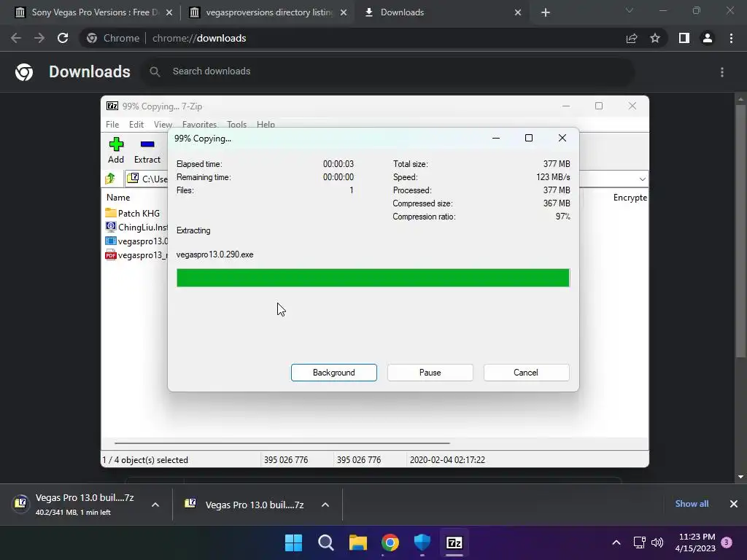
Task: Reload the Downloads page
Action: click(63, 38)
